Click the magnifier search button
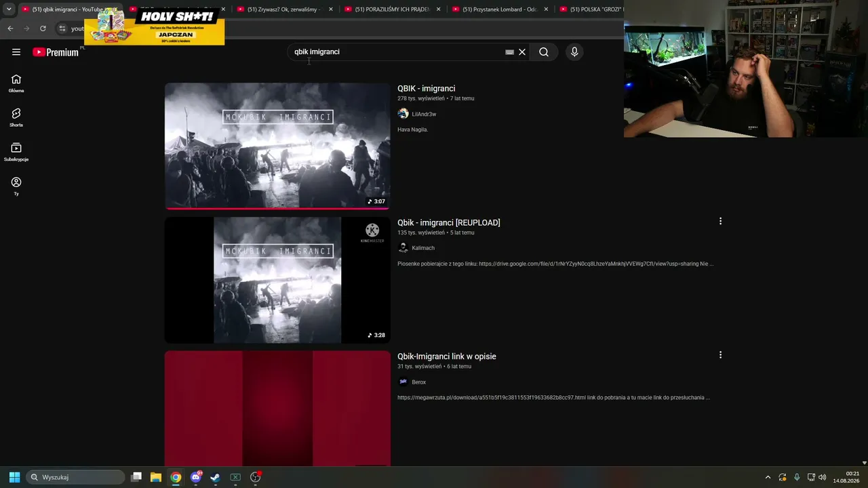The height and width of the screenshot is (488, 868). coord(544,52)
